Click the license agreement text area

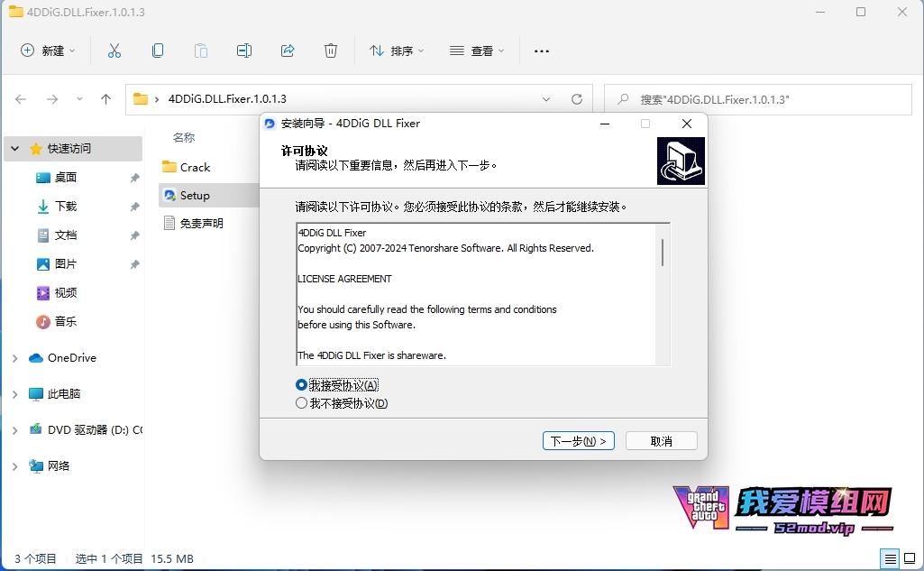click(x=476, y=294)
